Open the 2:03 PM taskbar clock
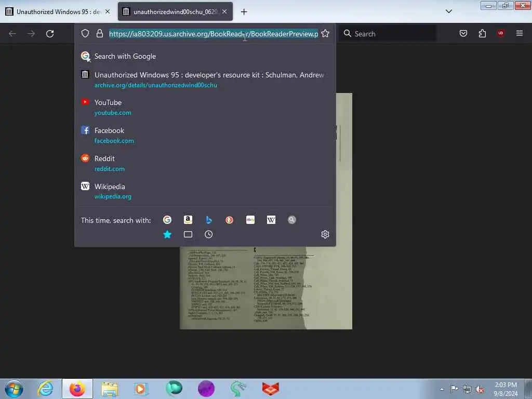The image size is (532, 399). (506, 389)
